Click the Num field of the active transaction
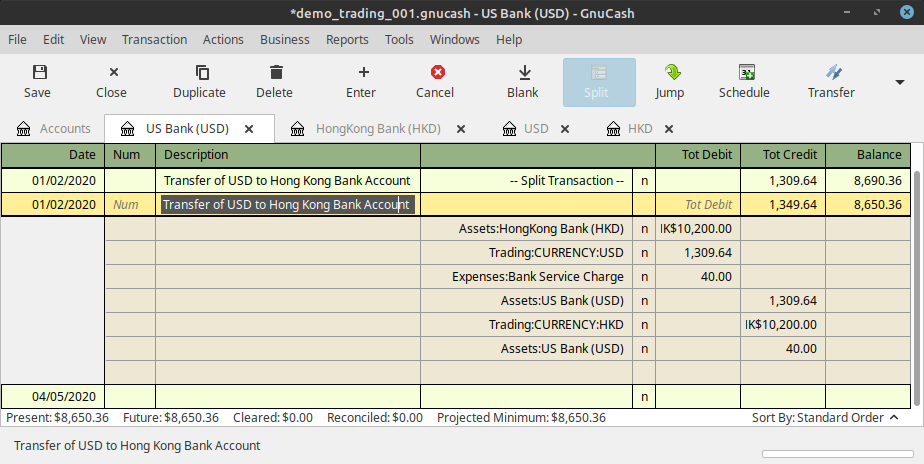Image resolution: width=924 pixels, height=464 pixels. (130, 205)
